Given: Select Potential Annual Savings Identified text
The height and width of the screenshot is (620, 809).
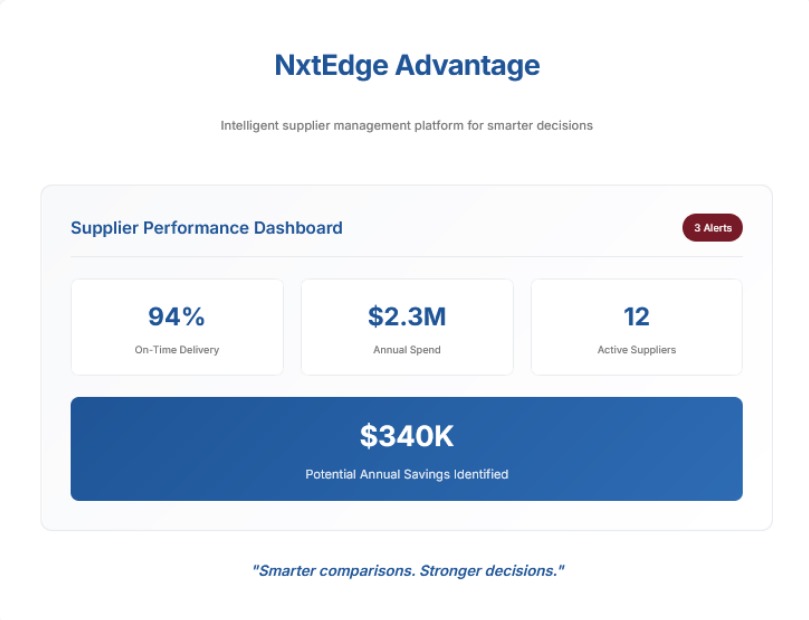Looking at the screenshot, I should (x=406, y=474).
